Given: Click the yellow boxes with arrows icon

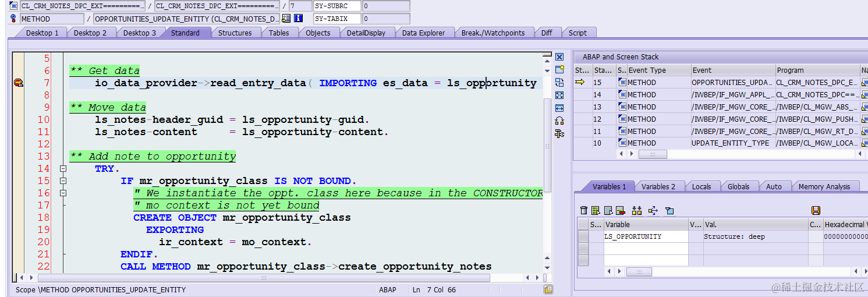Looking at the screenshot, I should coord(636,210).
